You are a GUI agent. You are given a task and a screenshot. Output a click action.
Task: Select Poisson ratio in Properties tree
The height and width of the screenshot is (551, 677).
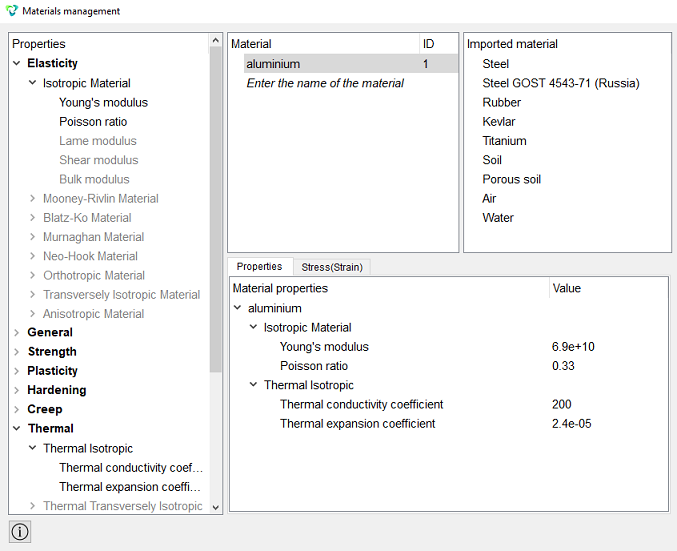(x=93, y=122)
